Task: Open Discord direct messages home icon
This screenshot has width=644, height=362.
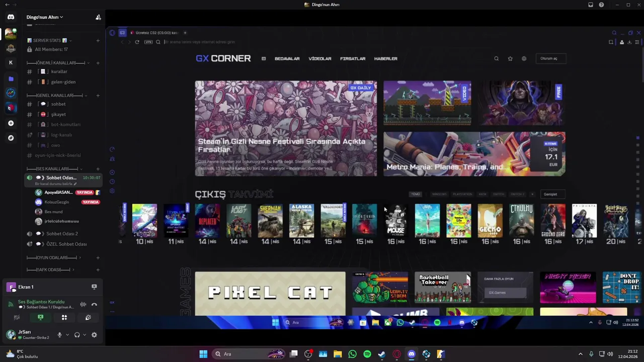Action: [x=11, y=17]
